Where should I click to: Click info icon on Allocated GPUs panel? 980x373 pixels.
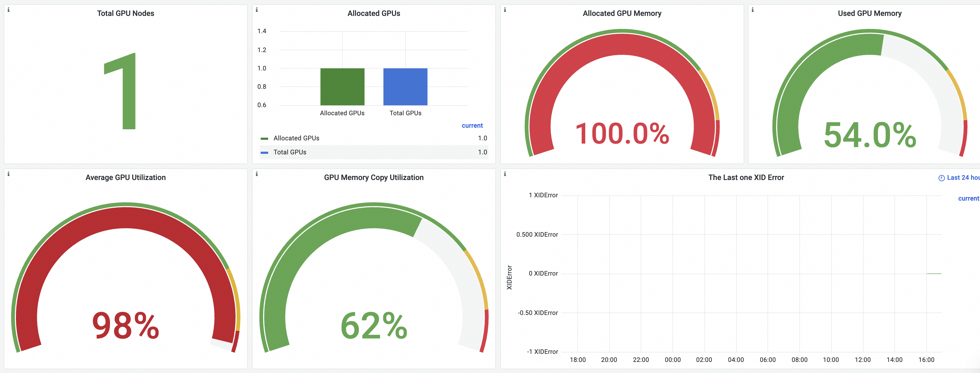(x=257, y=10)
